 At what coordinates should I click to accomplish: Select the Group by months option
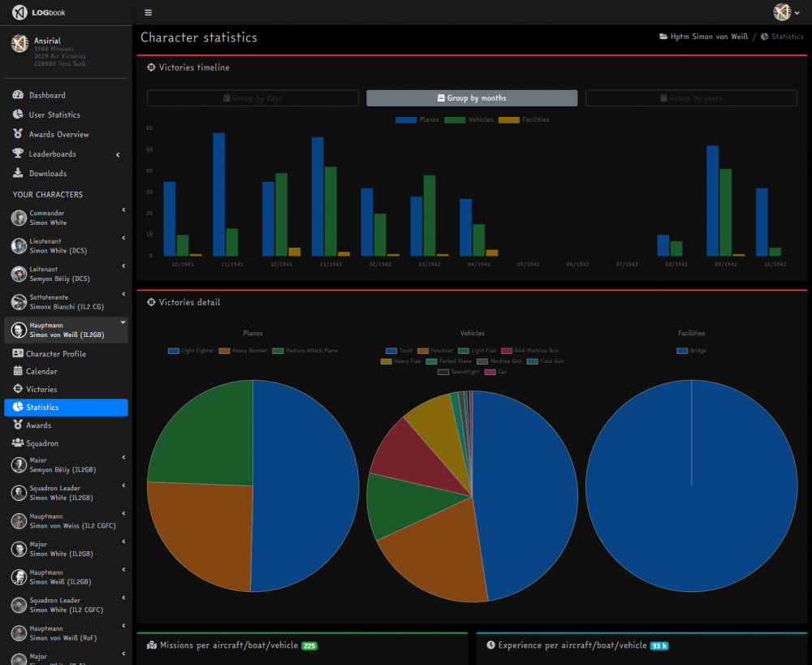[471, 97]
